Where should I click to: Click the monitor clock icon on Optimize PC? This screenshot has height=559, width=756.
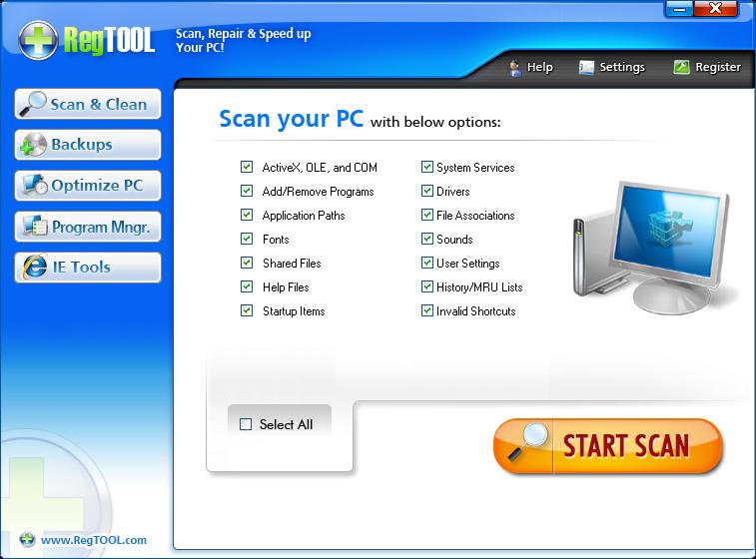[35, 185]
